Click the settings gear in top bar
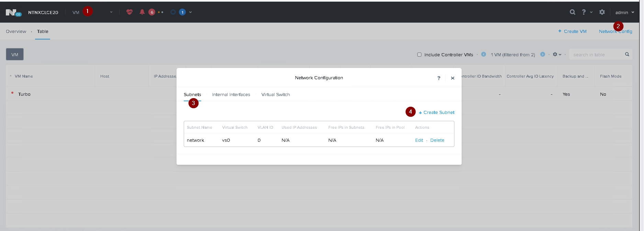This screenshot has width=644, height=231. (x=602, y=12)
